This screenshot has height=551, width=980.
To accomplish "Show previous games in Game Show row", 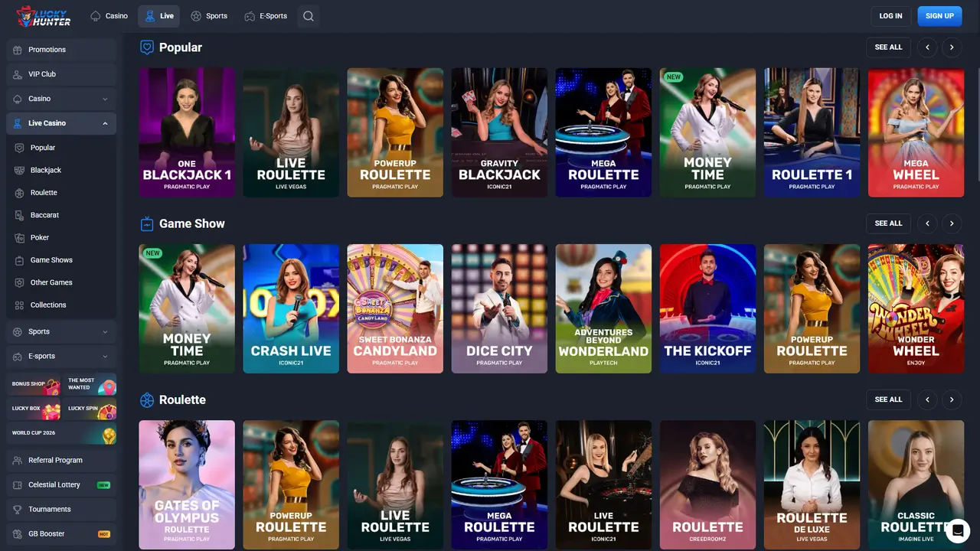I will click(927, 223).
